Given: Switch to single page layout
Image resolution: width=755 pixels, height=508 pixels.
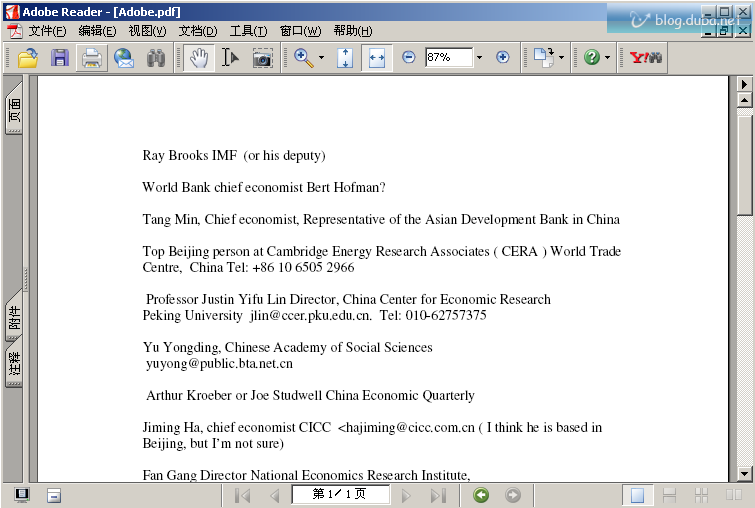Looking at the screenshot, I should point(637,495).
